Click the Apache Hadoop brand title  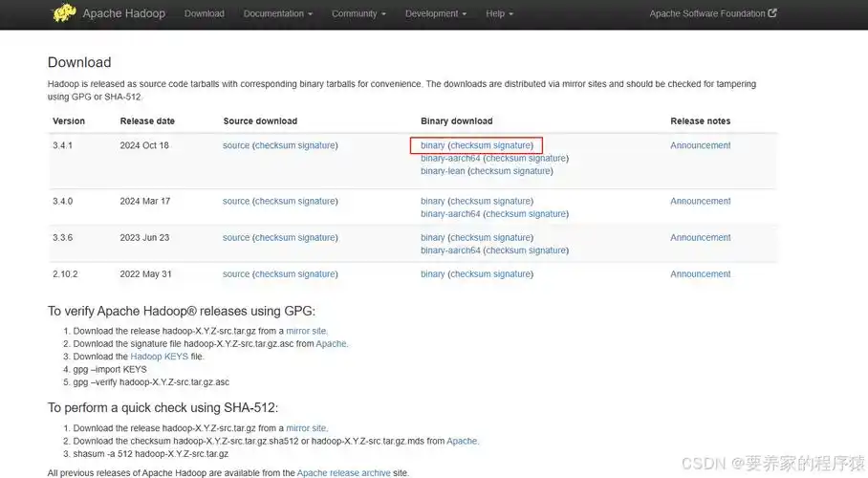click(x=124, y=13)
